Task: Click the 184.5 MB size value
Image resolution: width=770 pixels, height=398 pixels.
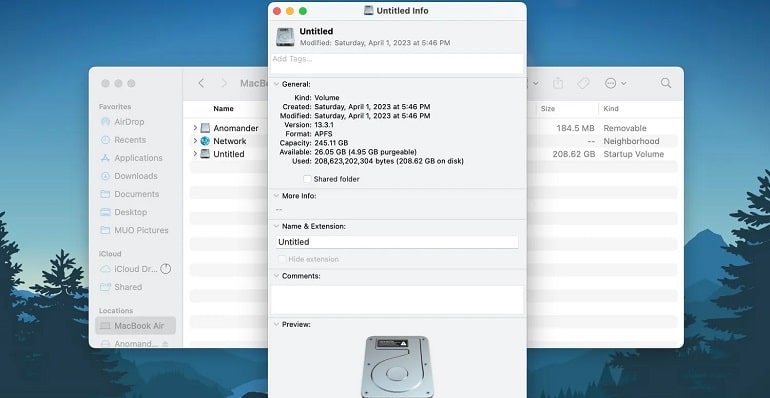Action: [x=576, y=128]
